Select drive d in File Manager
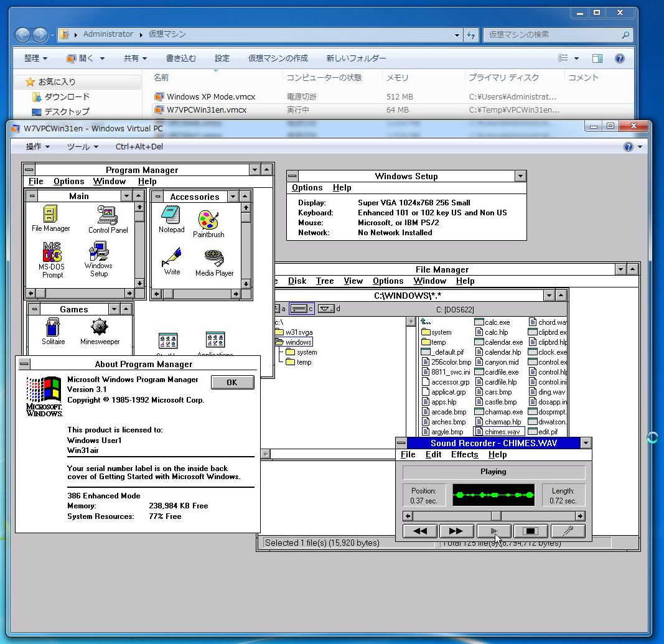The image size is (664, 644). [x=329, y=309]
